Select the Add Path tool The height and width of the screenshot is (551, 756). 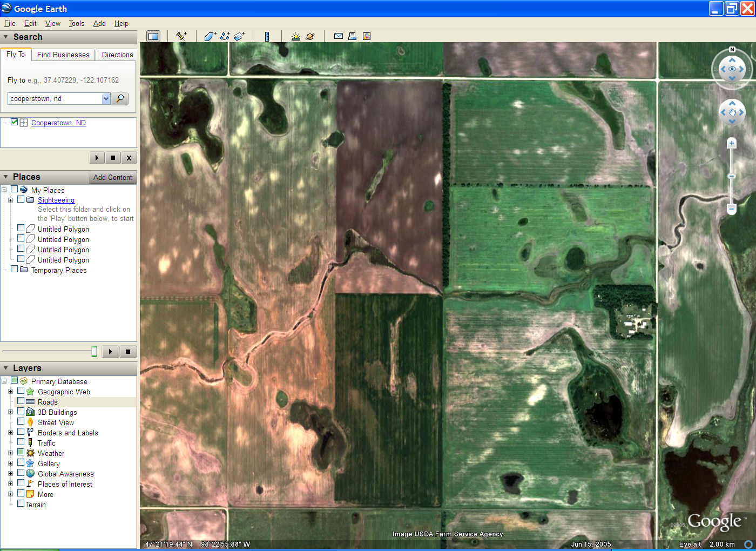[225, 36]
